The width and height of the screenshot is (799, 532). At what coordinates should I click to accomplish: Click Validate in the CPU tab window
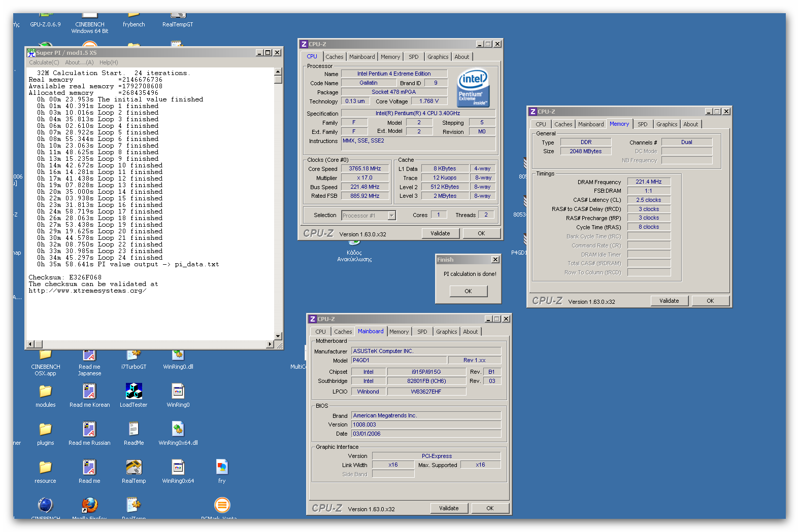coord(440,233)
